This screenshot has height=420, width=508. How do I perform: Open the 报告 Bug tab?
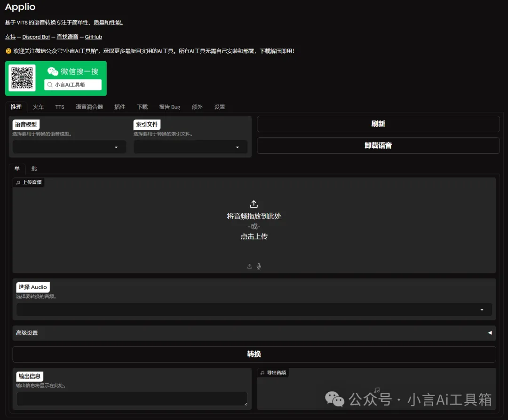[x=169, y=107]
